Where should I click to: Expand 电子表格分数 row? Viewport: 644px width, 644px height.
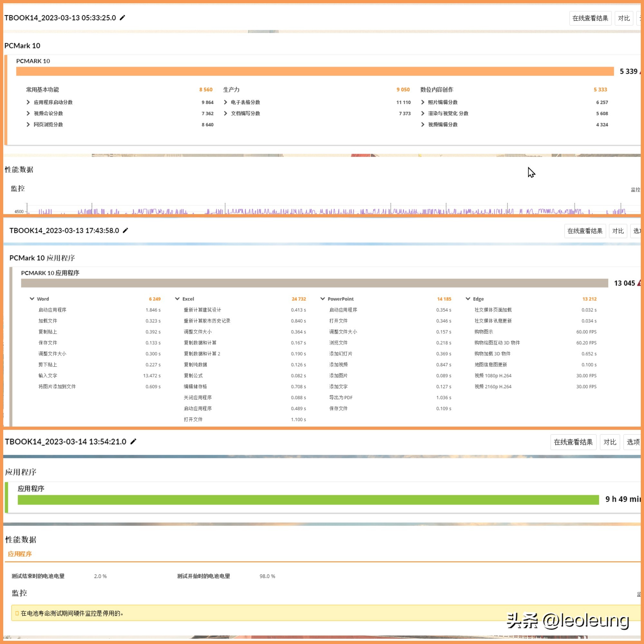click(x=226, y=102)
